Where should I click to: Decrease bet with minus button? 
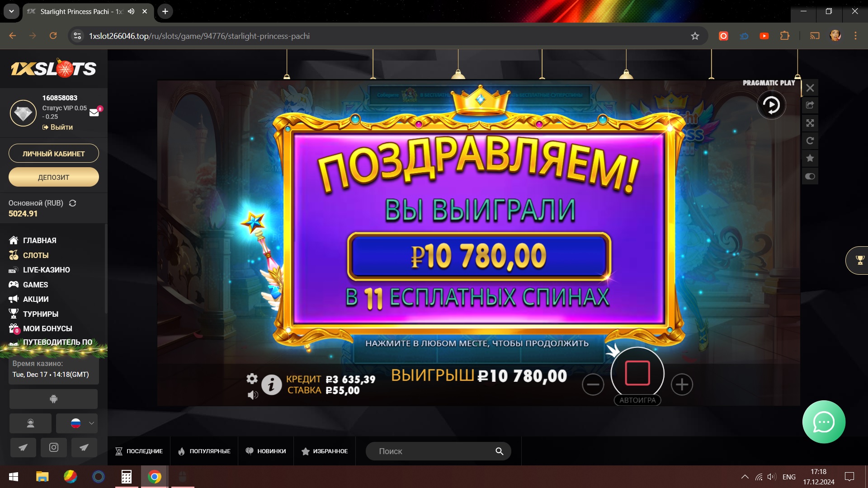click(x=593, y=385)
